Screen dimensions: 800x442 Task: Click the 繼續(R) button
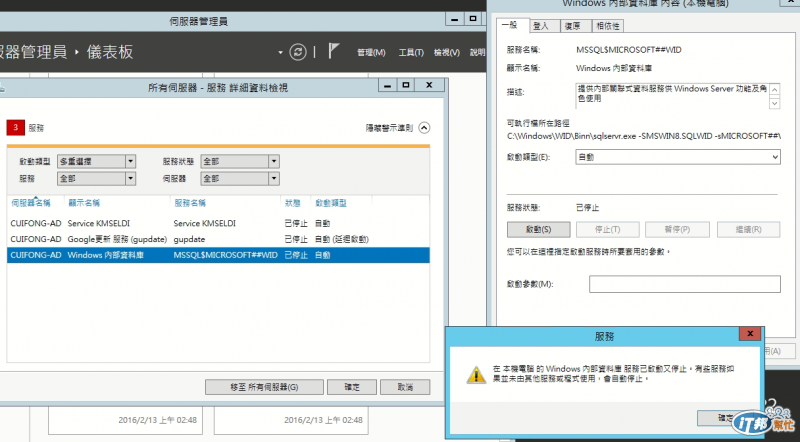748,230
